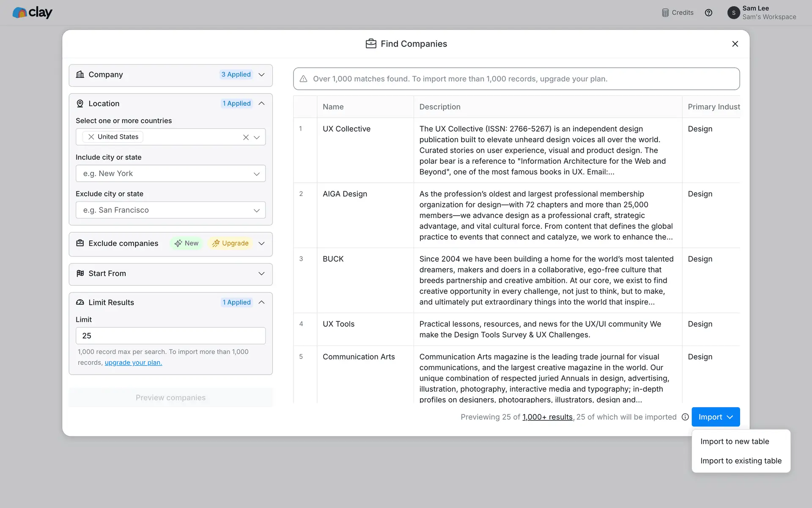
Task: Open the upgrade your plan link
Action: click(133, 363)
